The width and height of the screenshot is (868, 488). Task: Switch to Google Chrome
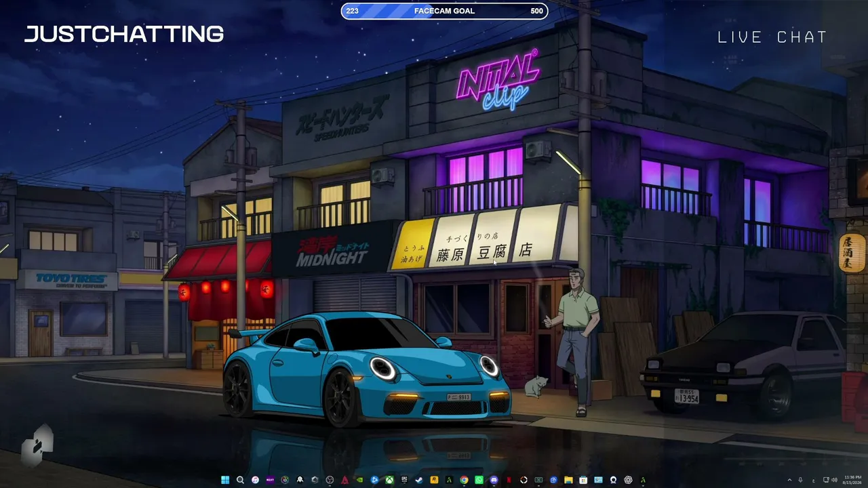point(464,480)
